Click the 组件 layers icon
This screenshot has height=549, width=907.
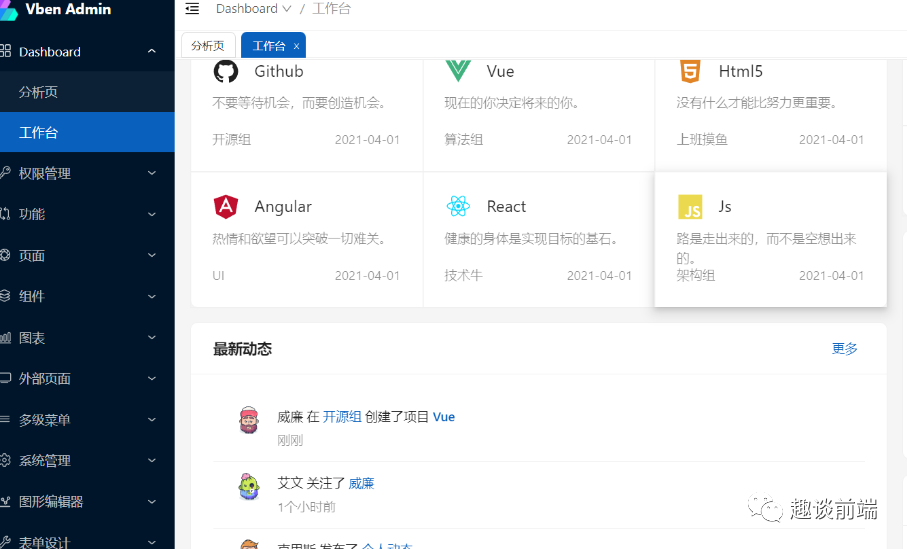click(x=5, y=296)
